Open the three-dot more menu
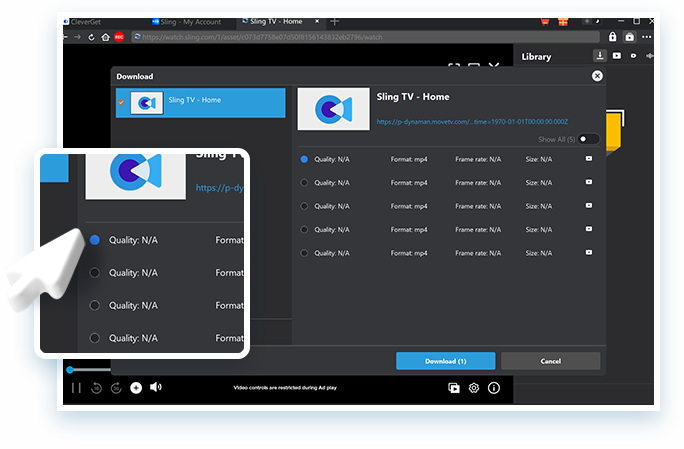The height and width of the screenshot is (449, 684). click(646, 37)
